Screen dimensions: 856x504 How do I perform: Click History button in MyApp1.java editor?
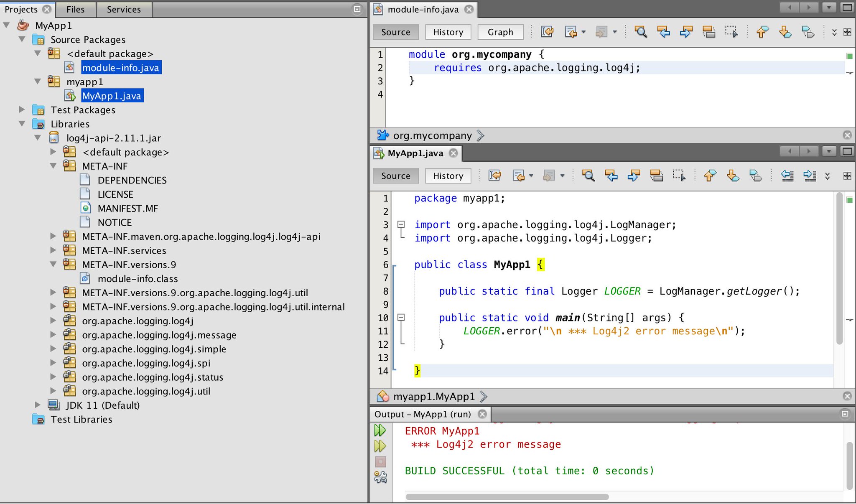pos(448,176)
